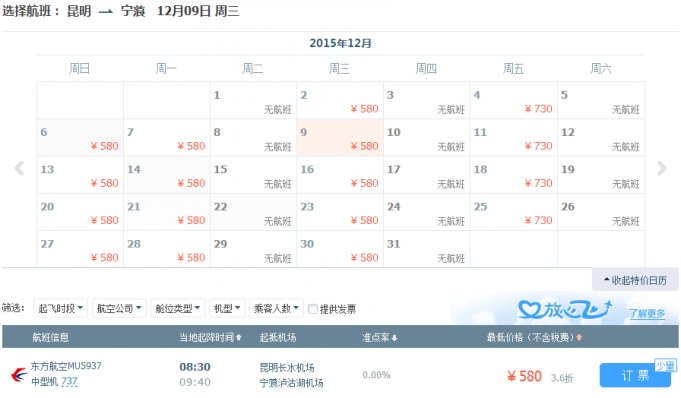681x398 pixels.
Task: Open the 了解更多 link
Action: (x=647, y=313)
